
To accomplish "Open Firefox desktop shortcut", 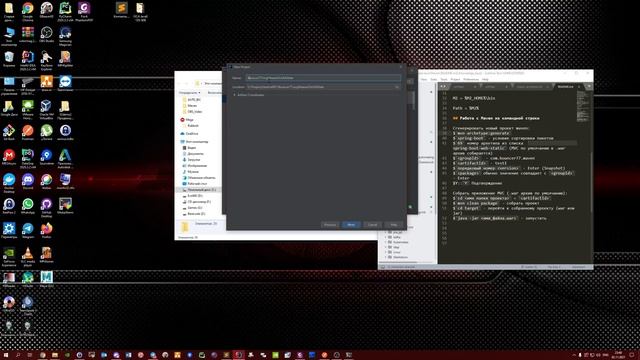I will (47, 229).
